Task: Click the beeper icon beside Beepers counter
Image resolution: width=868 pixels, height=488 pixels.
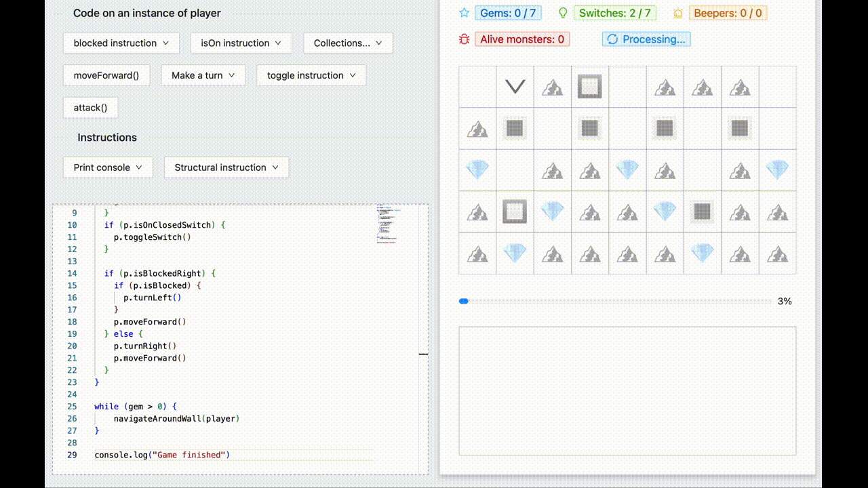Action: click(678, 13)
